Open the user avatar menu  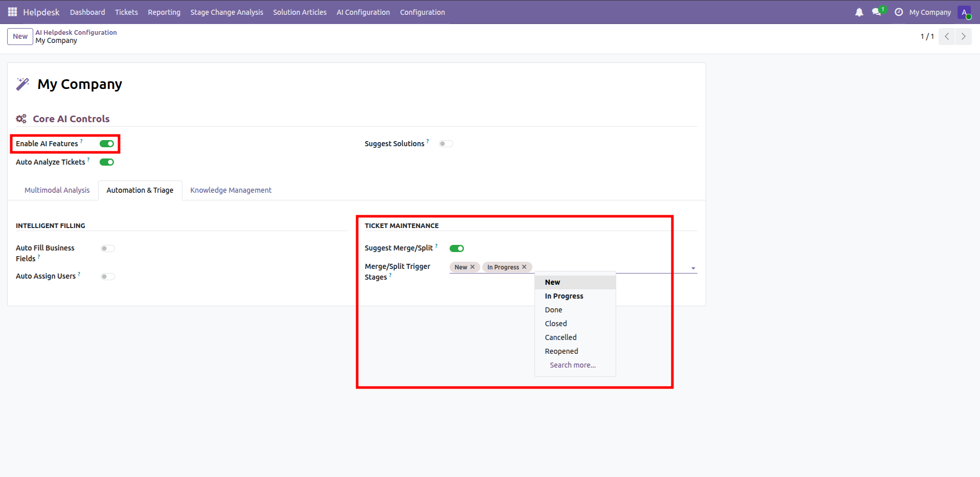(x=965, y=12)
